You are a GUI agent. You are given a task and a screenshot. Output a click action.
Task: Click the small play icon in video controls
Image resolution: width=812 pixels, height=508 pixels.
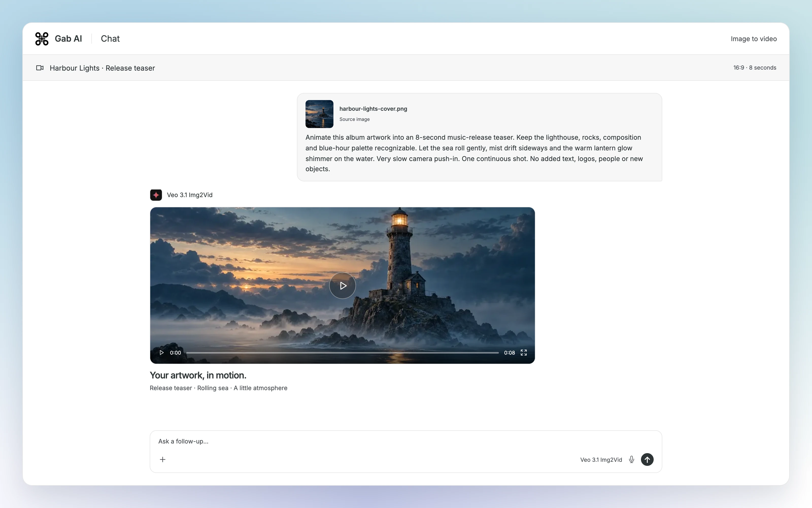161,353
